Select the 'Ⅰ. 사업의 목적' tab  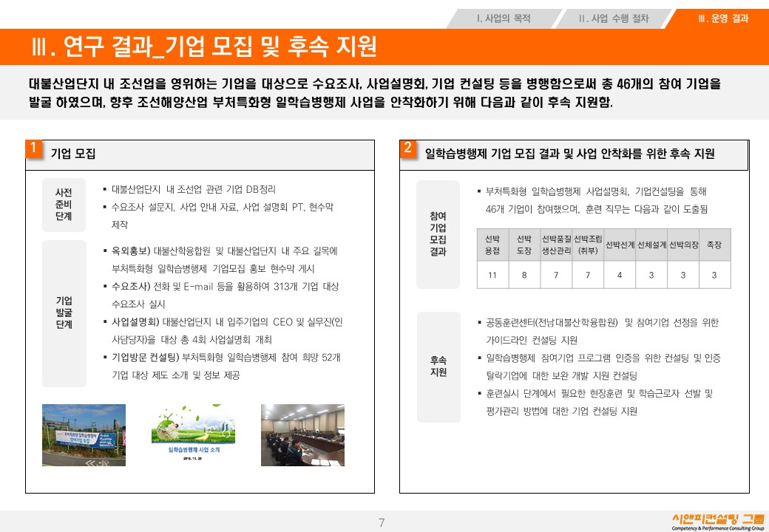coord(504,18)
